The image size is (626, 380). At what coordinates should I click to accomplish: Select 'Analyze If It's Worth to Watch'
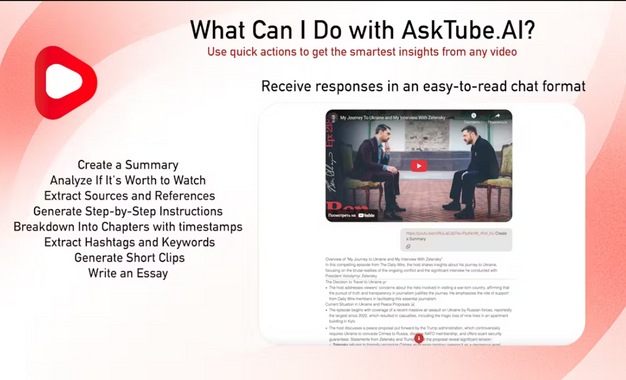pyautogui.click(x=128, y=180)
